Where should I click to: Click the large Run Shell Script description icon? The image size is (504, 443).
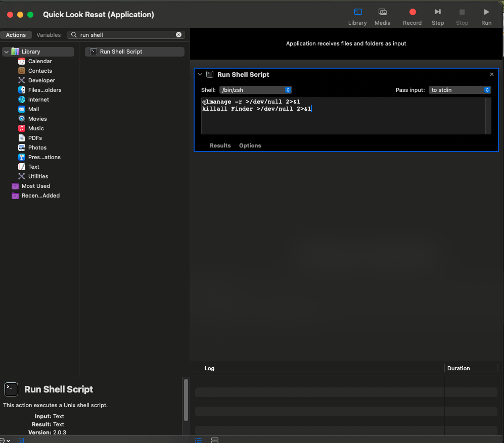(x=11, y=389)
